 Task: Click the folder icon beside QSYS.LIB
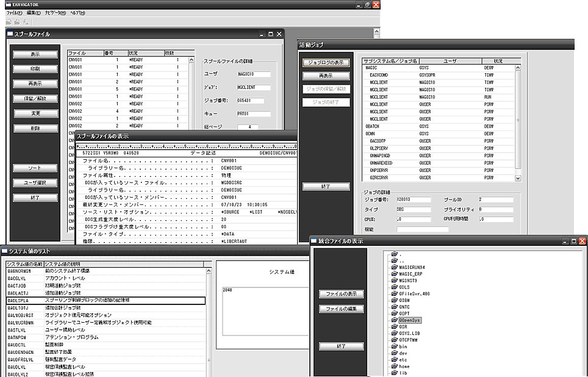(x=394, y=334)
